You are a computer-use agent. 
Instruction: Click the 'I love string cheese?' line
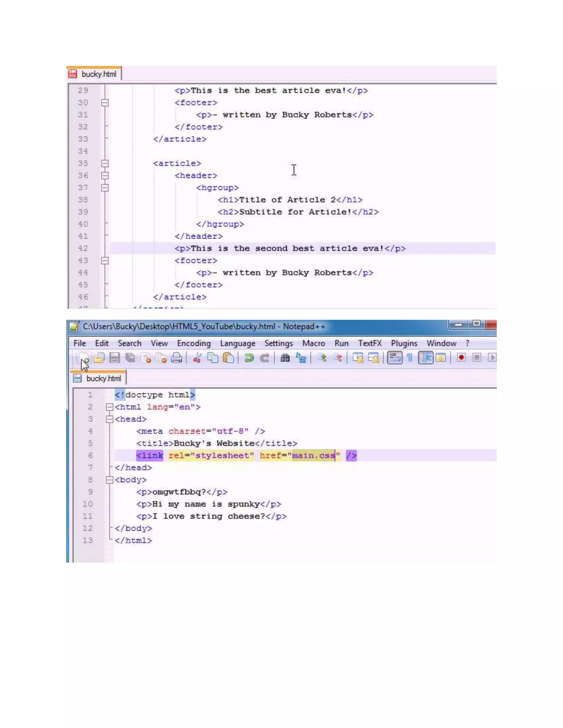tap(211, 516)
